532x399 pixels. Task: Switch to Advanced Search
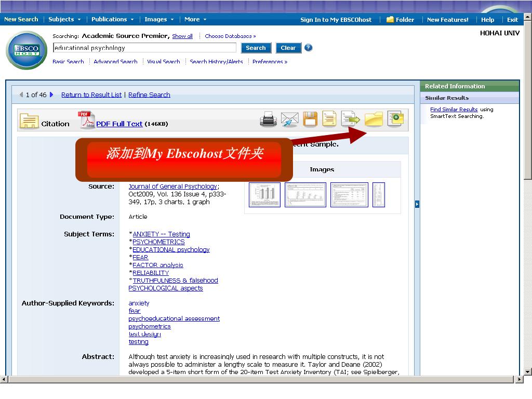[x=115, y=61]
